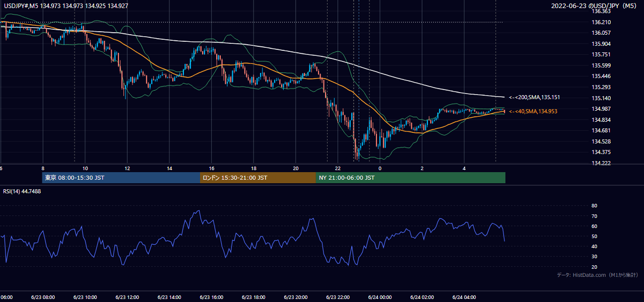Click the 135.140 price axis label
The image size is (644, 302).
[601, 98]
